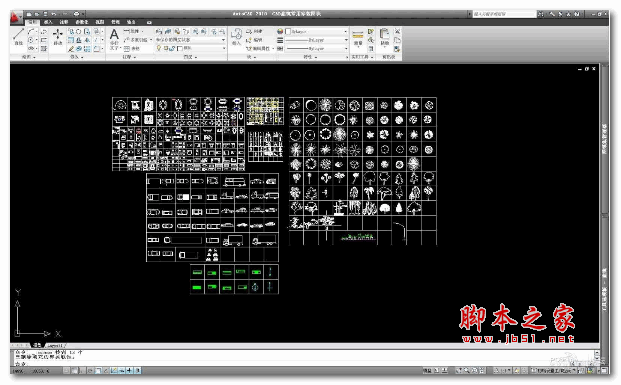Image resolution: width=621 pixels, height=385 pixels.
Task: Select the Circle draw tool
Action: pos(30,40)
